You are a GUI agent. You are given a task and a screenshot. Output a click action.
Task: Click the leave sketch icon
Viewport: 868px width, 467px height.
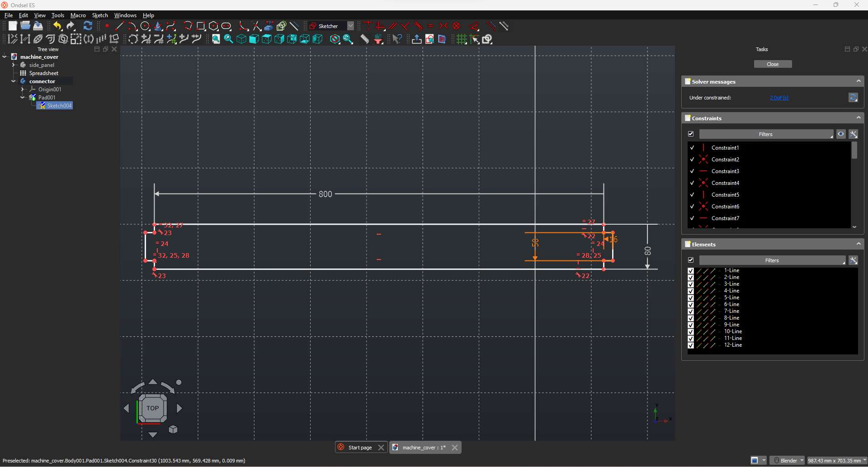pos(416,39)
